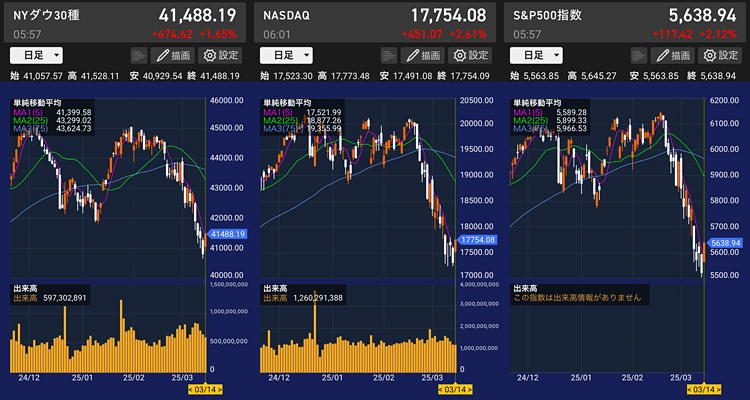This screenshot has height=400, width=750.
Task: Click the 17,754.08 NASDAQ price in header
Action: tap(448, 15)
